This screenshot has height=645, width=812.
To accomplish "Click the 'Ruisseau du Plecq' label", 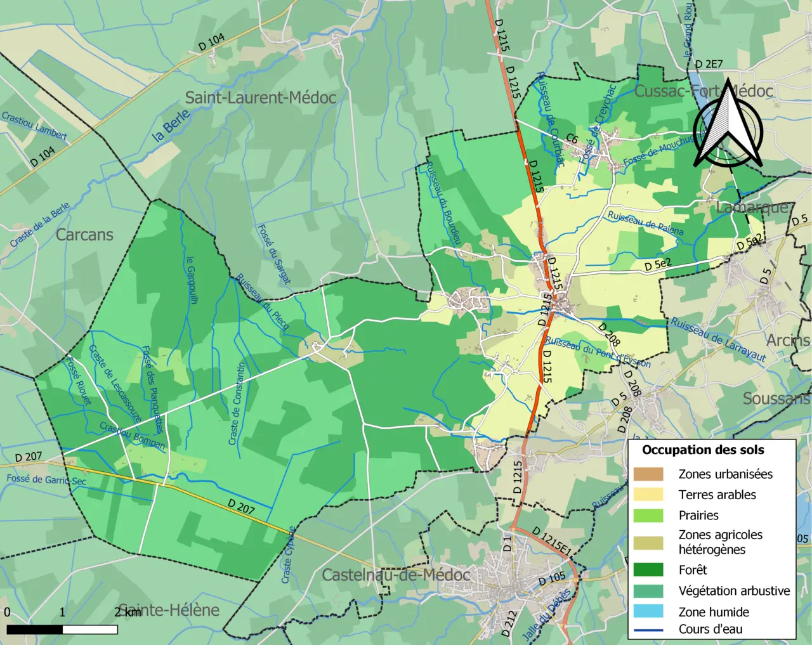I will click(263, 302).
